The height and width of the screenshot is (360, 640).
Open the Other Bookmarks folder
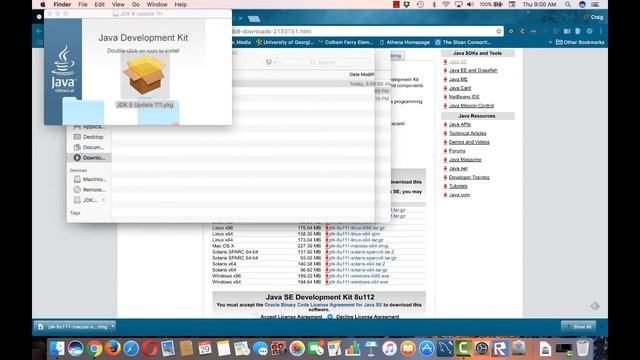(x=580, y=42)
